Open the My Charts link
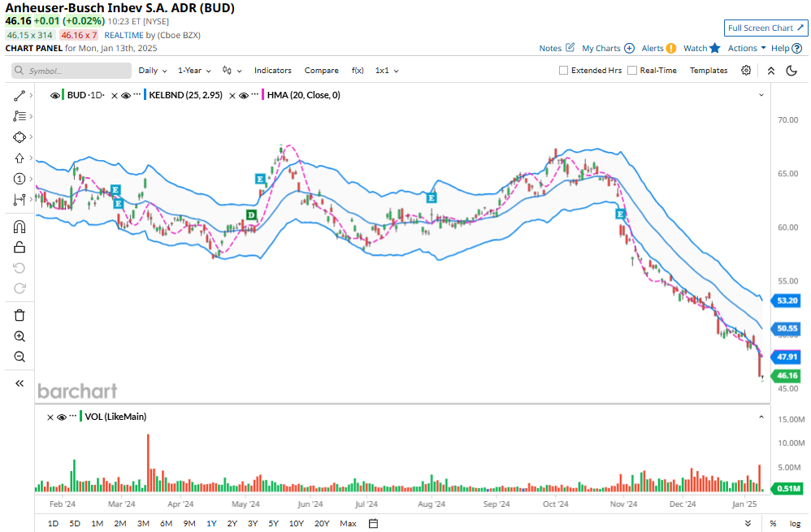 (x=608, y=48)
